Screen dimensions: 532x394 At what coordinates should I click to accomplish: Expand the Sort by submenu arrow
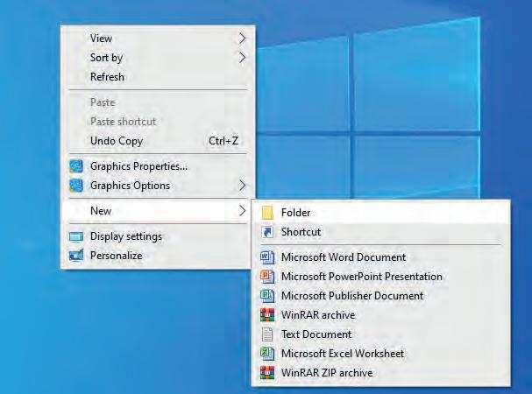click(242, 58)
